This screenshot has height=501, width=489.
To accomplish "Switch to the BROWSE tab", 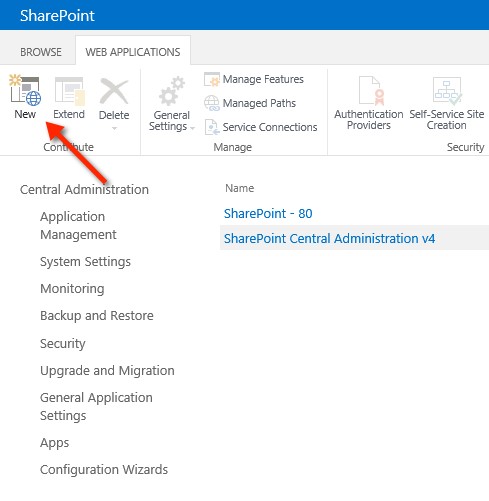I will point(41,52).
